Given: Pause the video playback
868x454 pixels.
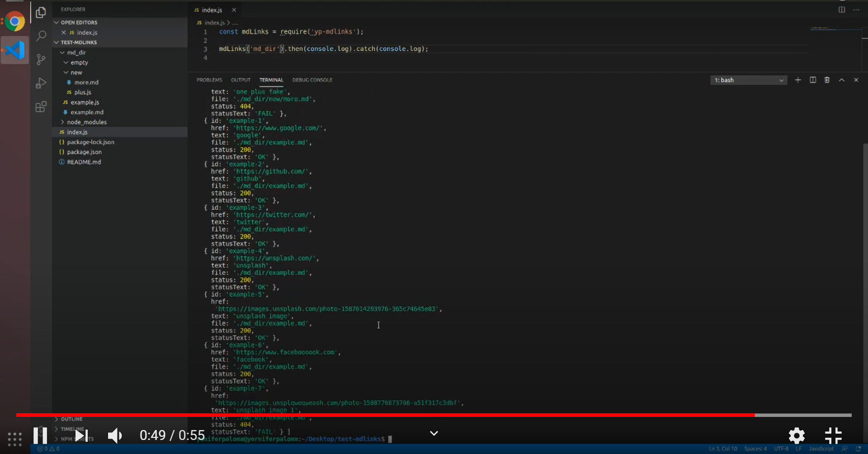Looking at the screenshot, I should click(40, 435).
